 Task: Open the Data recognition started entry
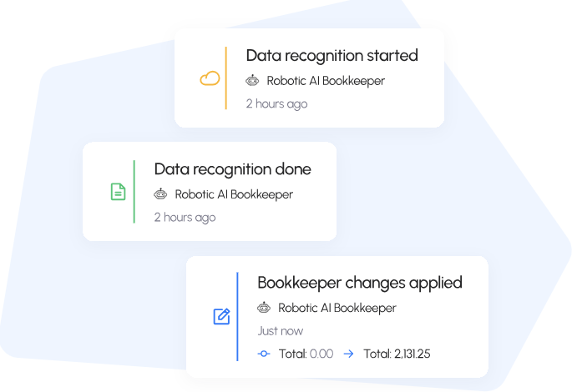[x=332, y=56]
